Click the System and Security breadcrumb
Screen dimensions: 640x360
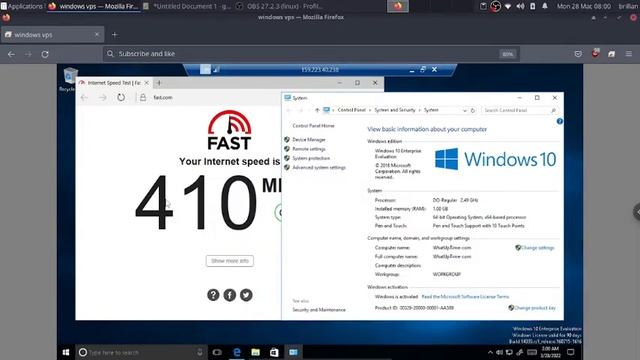pyautogui.click(x=395, y=110)
